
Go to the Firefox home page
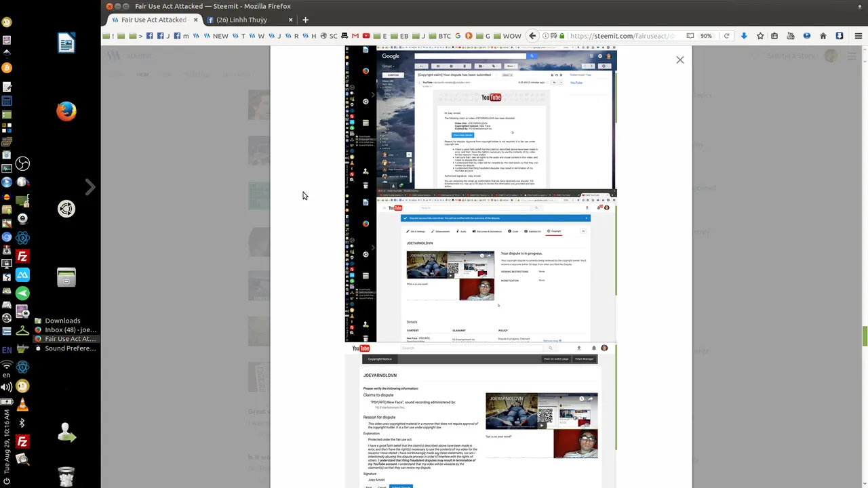[823, 36]
